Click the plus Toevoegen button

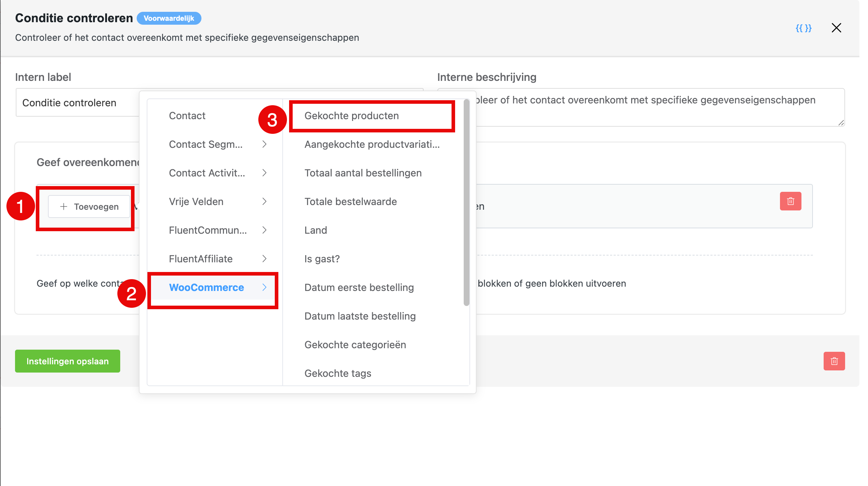pos(89,206)
